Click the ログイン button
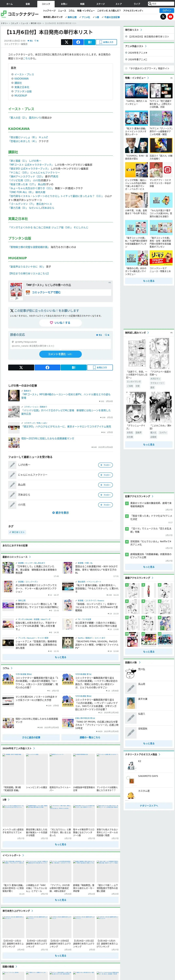Viewport: 175px width, 980px height. pyautogui.click(x=167, y=11)
